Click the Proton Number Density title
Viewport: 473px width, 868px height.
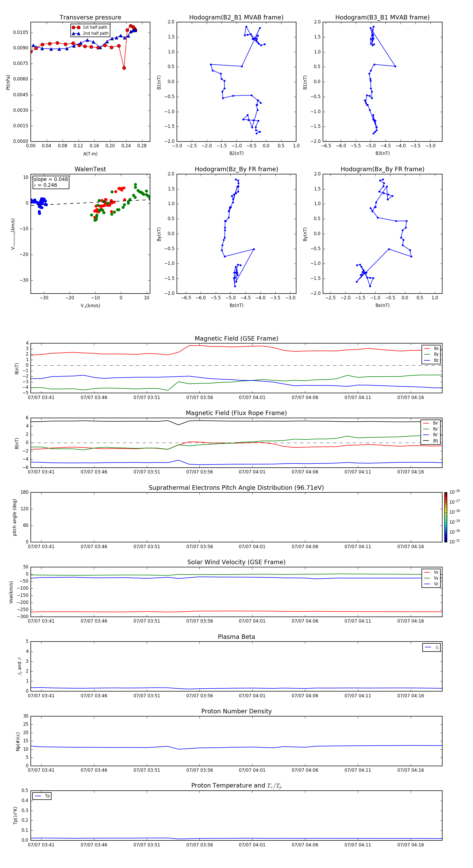(x=236, y=711)
